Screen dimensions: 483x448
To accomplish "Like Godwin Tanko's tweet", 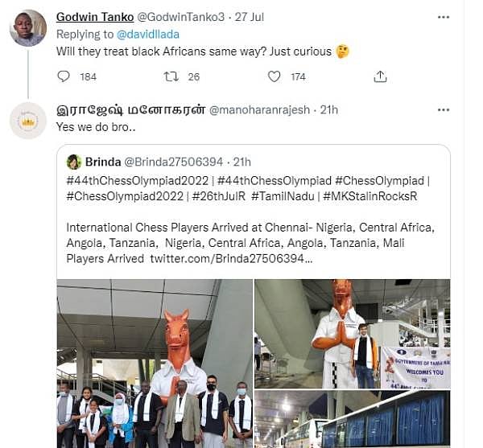I will (x=275, y=76).
